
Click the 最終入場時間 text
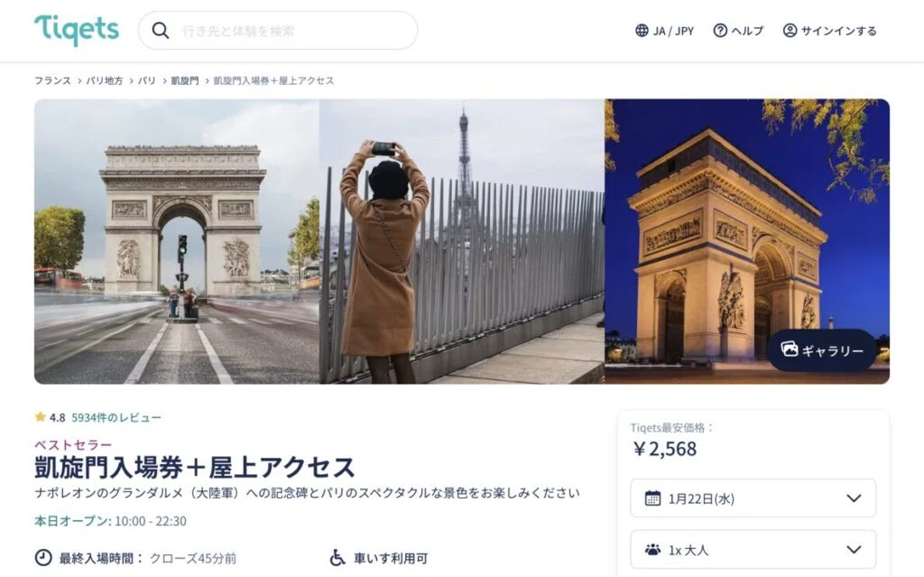click(101, 558)
